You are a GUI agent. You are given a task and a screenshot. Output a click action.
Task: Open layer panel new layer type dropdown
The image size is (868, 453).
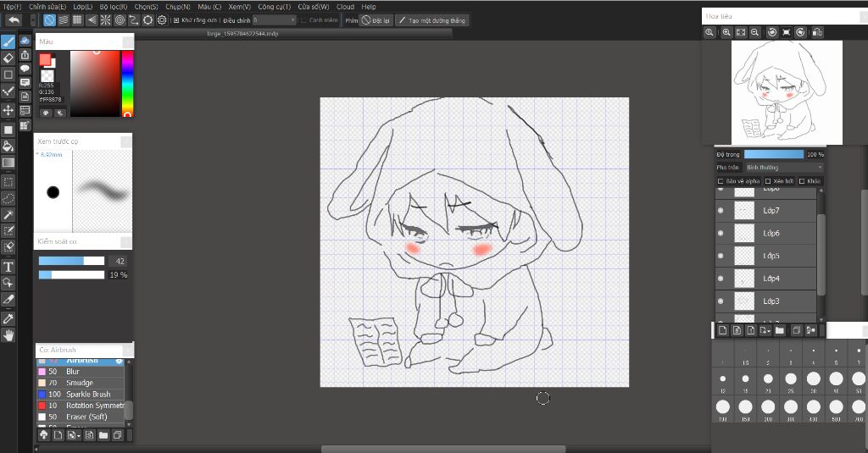tap(765, 330)
